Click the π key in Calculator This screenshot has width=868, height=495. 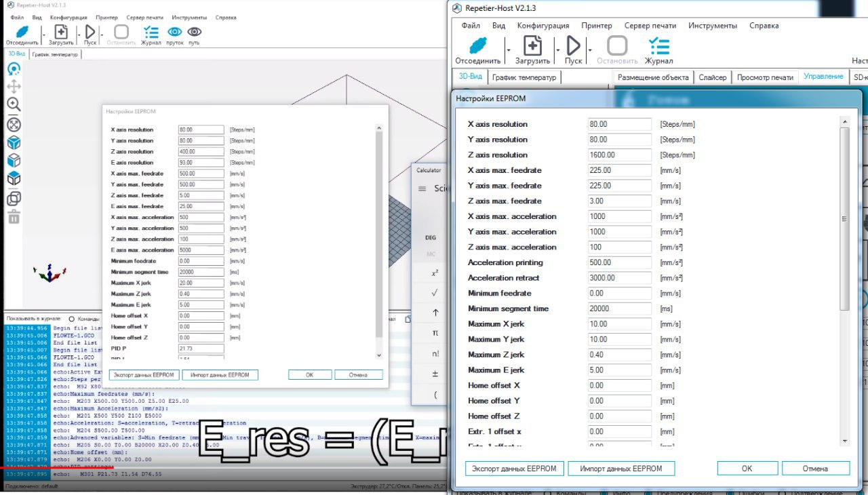point(435,334)
